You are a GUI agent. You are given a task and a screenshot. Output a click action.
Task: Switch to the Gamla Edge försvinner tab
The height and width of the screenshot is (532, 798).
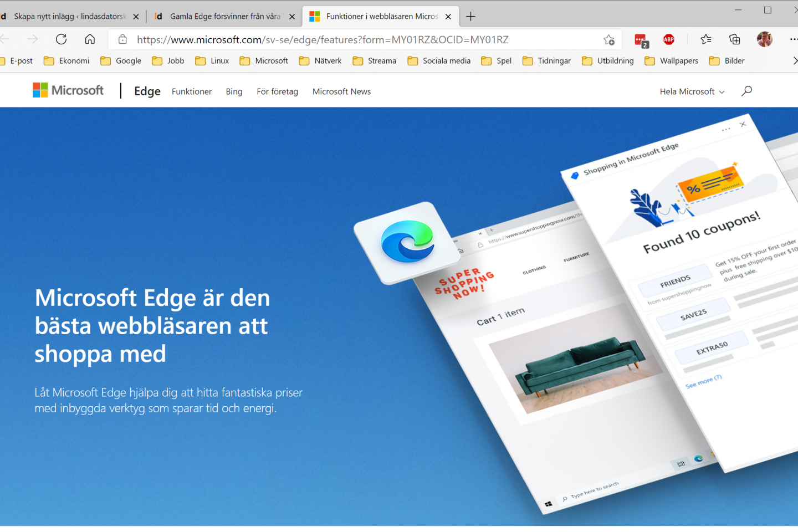[x=224, y=17]
